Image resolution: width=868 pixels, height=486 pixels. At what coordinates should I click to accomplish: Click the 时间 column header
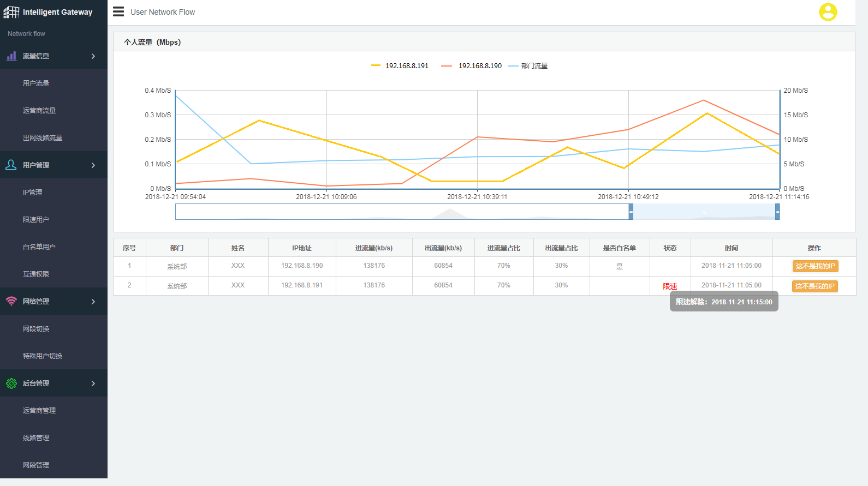[732, 248]
